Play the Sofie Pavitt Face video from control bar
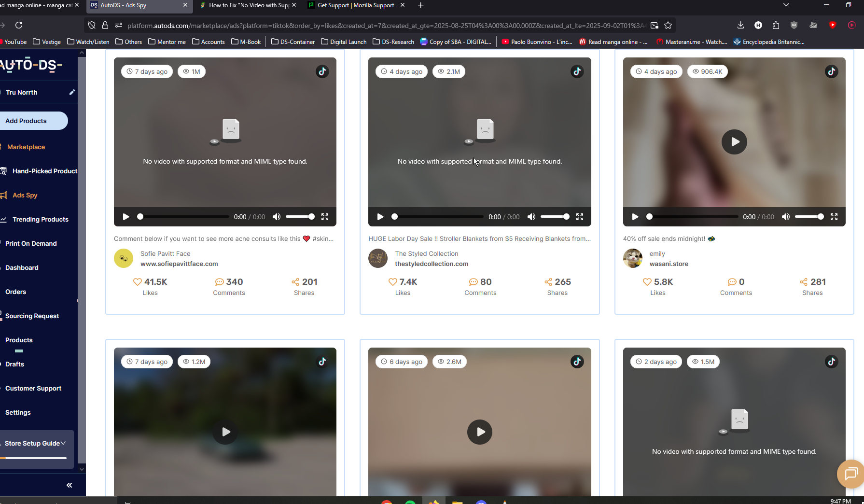864x504 pixels. coord(126,217)
